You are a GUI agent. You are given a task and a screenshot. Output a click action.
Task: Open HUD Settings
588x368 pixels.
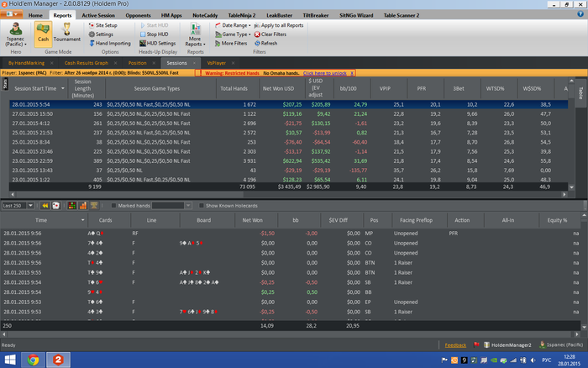158,43
